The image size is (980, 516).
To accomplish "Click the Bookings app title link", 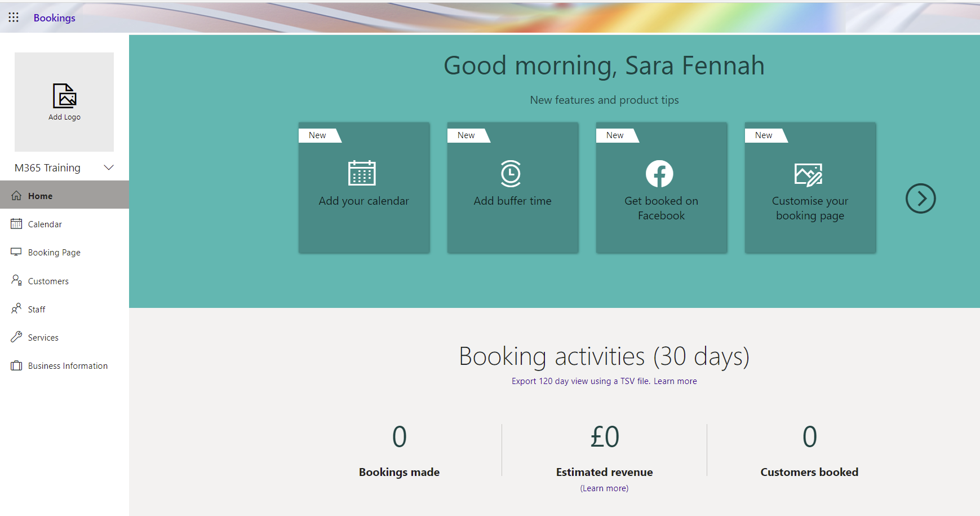I will tap(54, 18).
